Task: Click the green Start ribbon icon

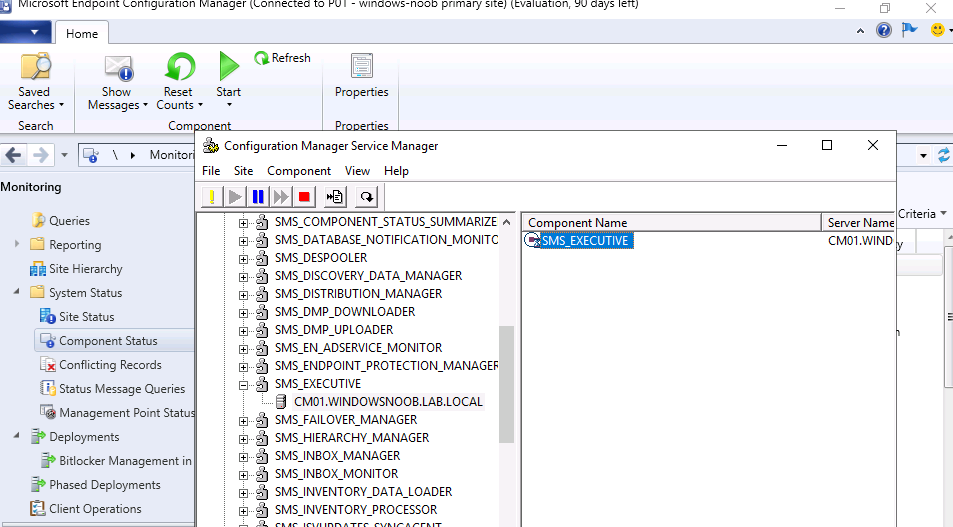Action: click(229, 79)
